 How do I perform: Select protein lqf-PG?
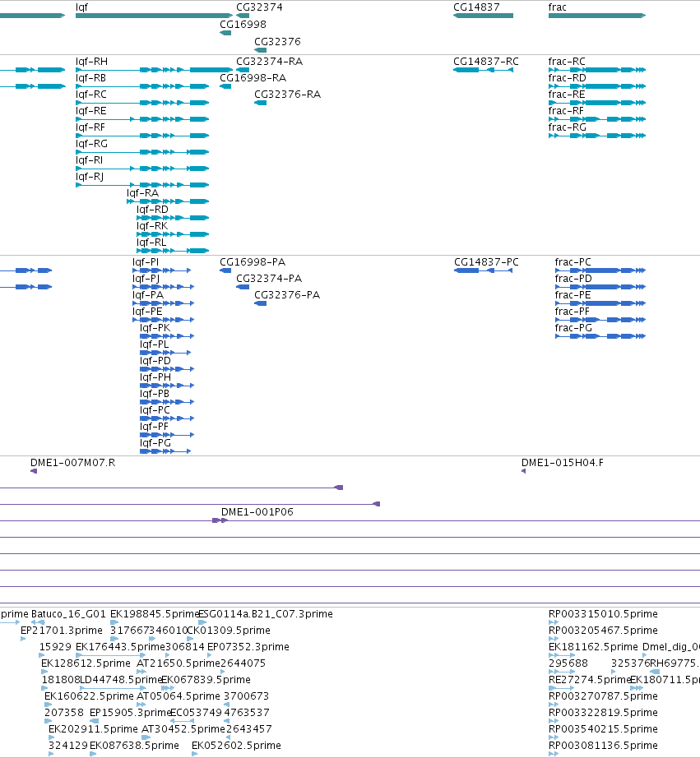[165, 451]
